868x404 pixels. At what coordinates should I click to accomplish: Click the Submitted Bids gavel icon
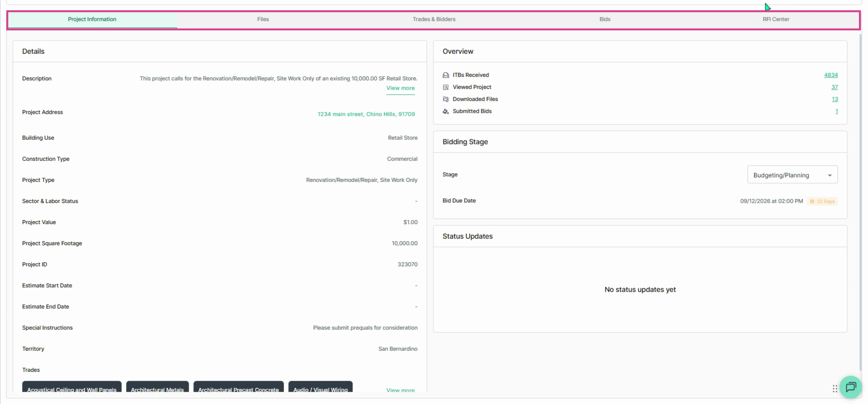click(x=446, y=111)
